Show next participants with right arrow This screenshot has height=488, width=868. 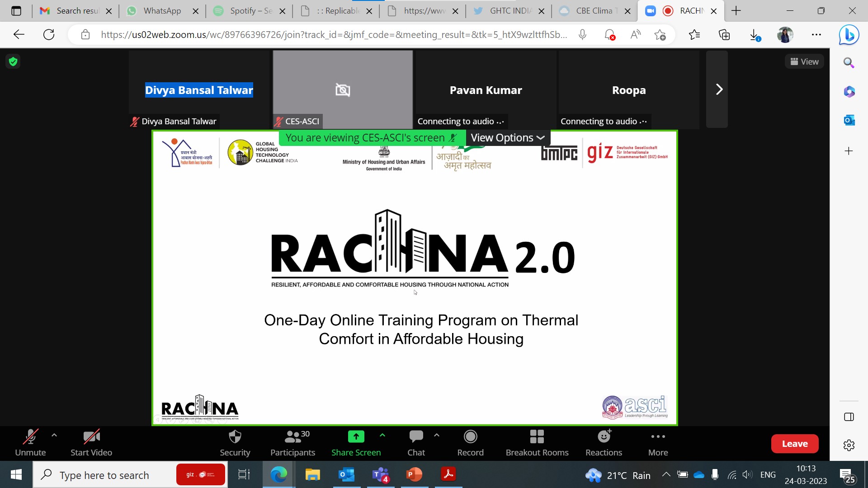(x=719, y=89)
